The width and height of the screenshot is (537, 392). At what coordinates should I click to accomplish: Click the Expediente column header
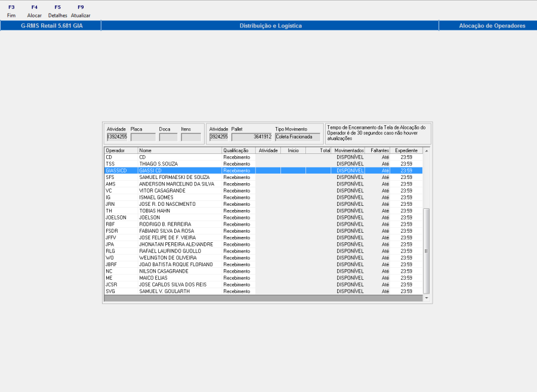point(406,150)
